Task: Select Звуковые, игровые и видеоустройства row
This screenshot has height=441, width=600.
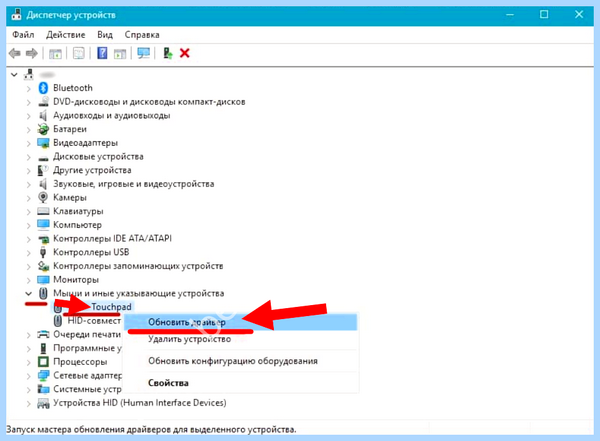Action: pos(133,184)
